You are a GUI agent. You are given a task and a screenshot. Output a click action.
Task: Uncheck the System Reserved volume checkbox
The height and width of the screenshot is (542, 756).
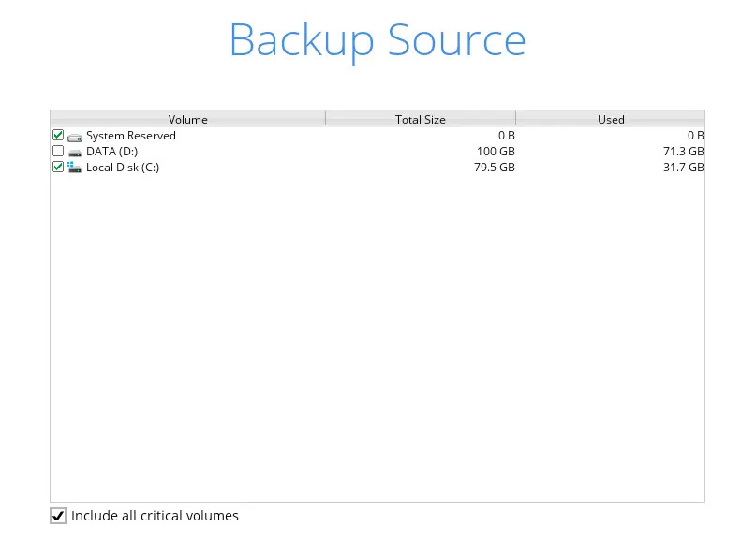pos(58,136)
